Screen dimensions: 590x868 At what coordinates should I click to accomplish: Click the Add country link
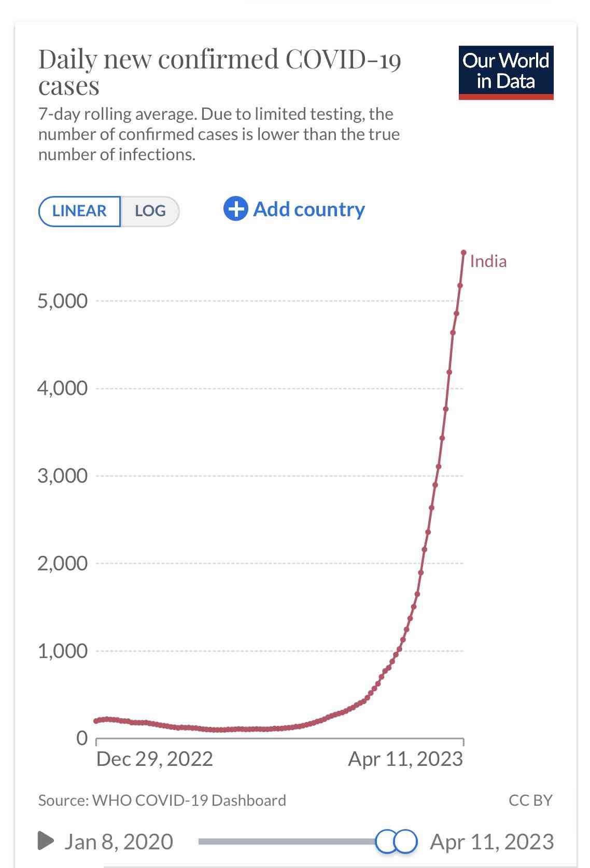pos(309,209)
